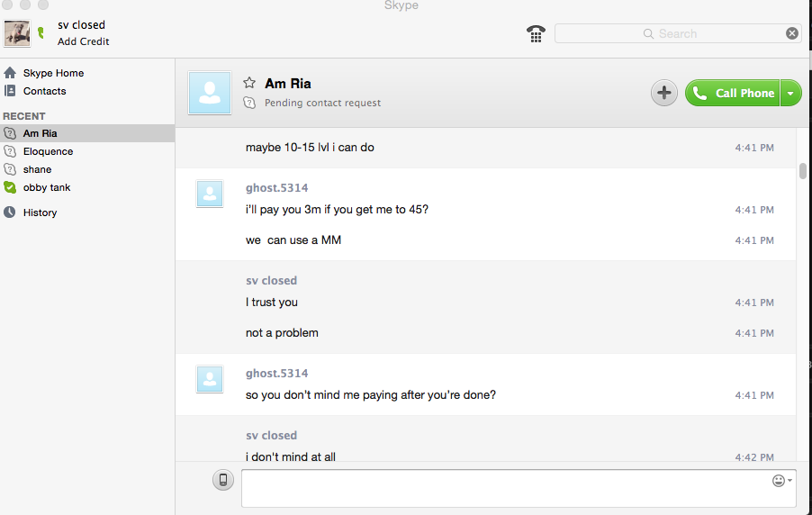The width and height of the screenshot is (812, 515).
Task: Click the add people plus button
Action: click(664, 93)
